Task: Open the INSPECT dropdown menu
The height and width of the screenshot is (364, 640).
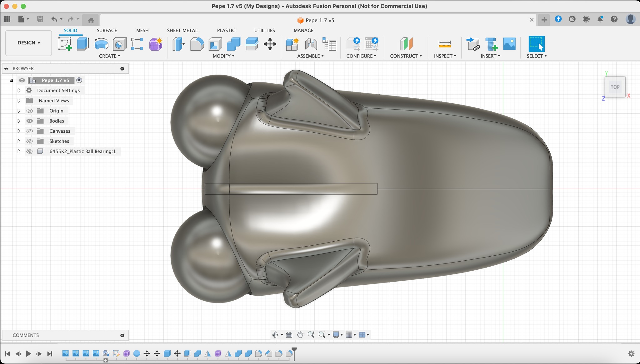Action: point(445,56)
